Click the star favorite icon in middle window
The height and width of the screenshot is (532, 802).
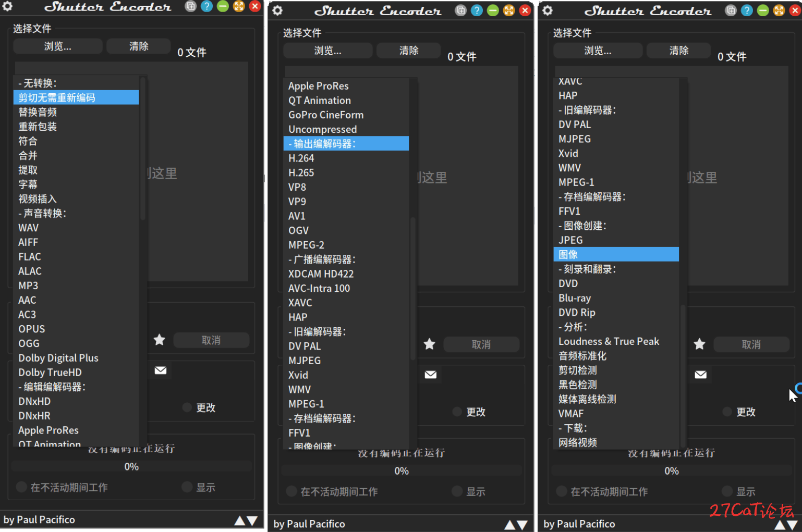pos(430,344)
